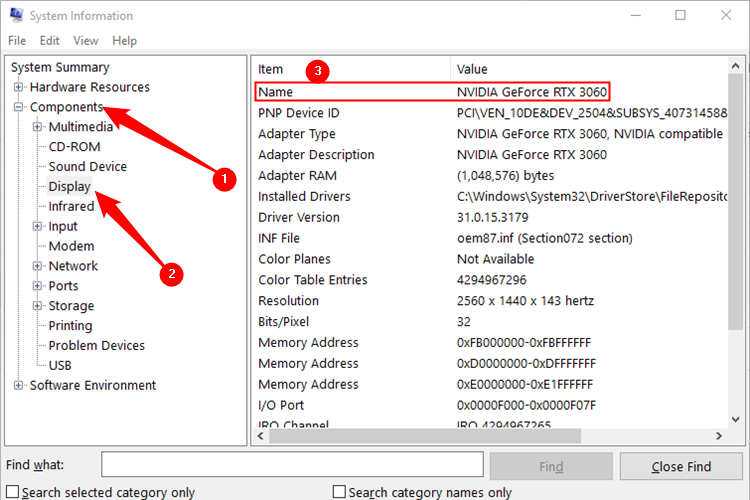Expand the Storage category

(37, 306)
